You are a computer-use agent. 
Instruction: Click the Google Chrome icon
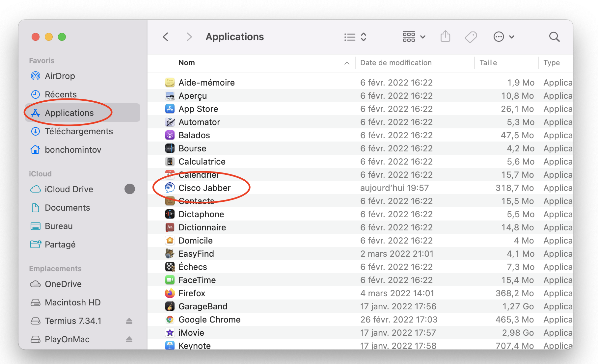[x=170, y=320]
